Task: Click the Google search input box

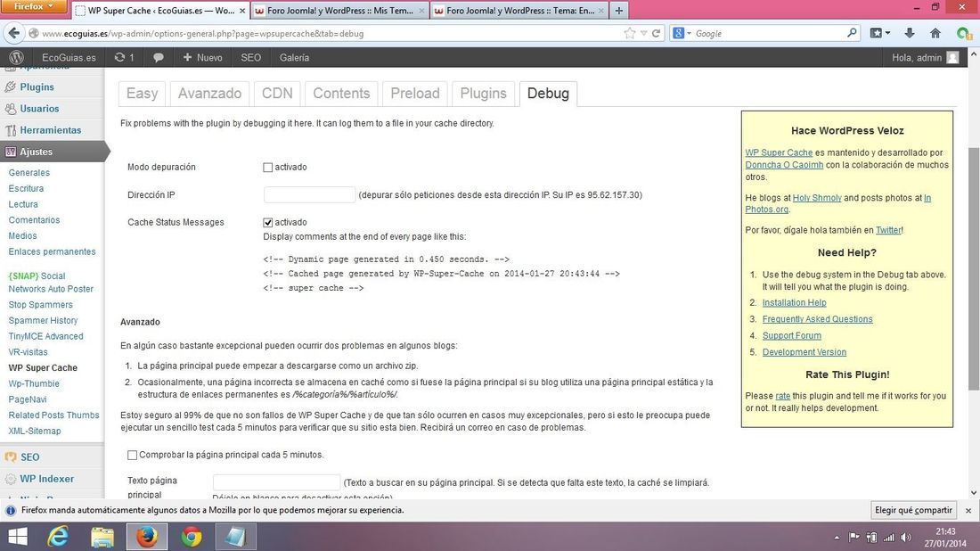Action: [x=769, y=33]
